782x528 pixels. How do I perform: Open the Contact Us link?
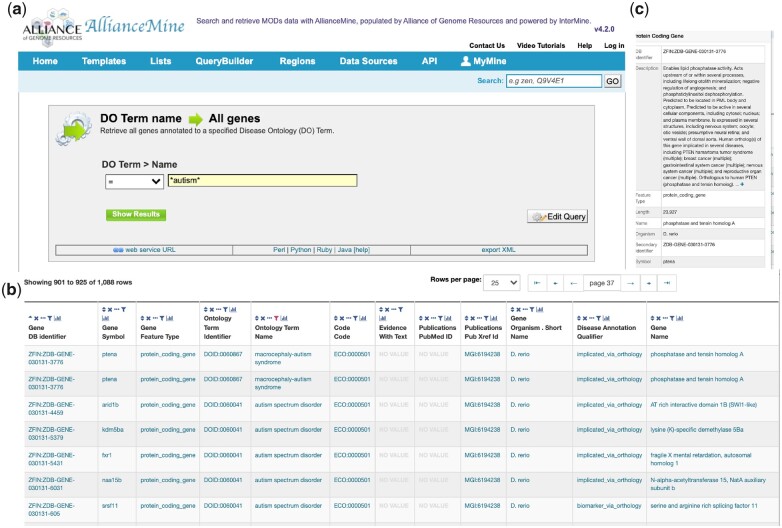[487, 45]
